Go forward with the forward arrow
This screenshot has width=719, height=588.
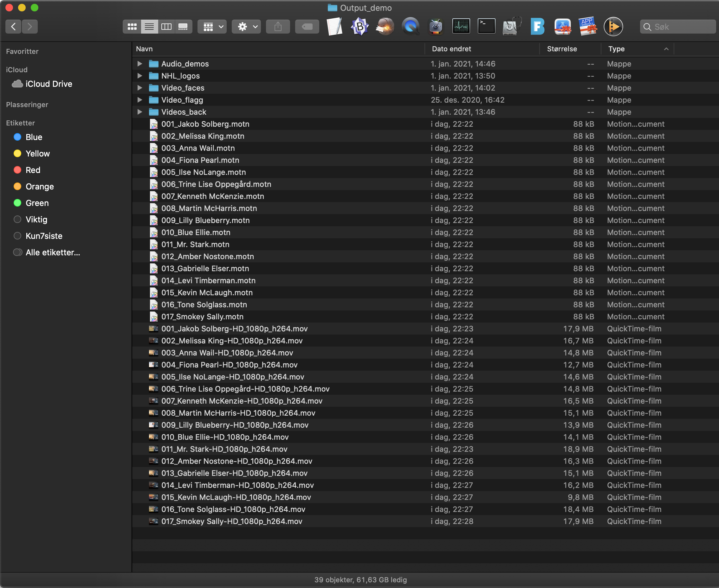[x=30, y=26]
